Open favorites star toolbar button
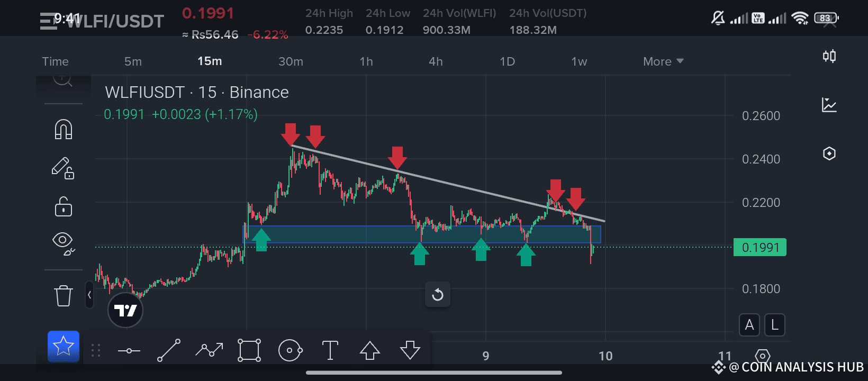868x381 pixels. pos(64,346)
